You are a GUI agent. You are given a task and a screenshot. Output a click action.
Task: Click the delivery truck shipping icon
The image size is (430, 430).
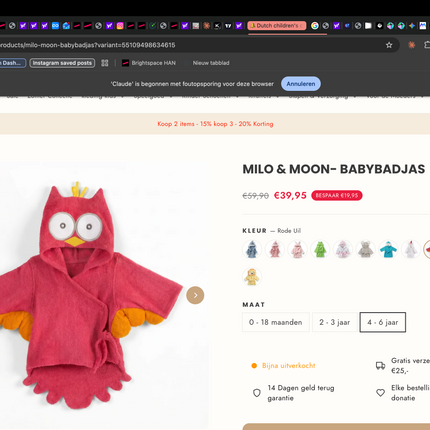380,366
